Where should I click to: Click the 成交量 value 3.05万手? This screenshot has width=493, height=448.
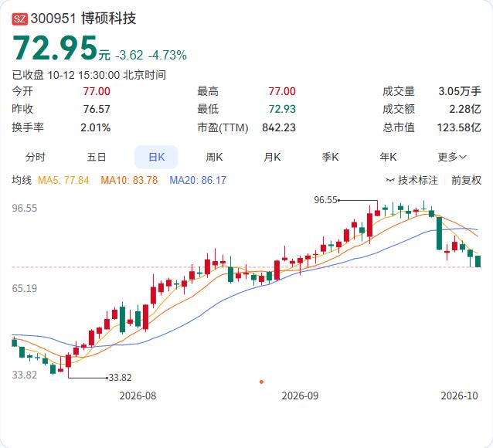coord(460,91)
